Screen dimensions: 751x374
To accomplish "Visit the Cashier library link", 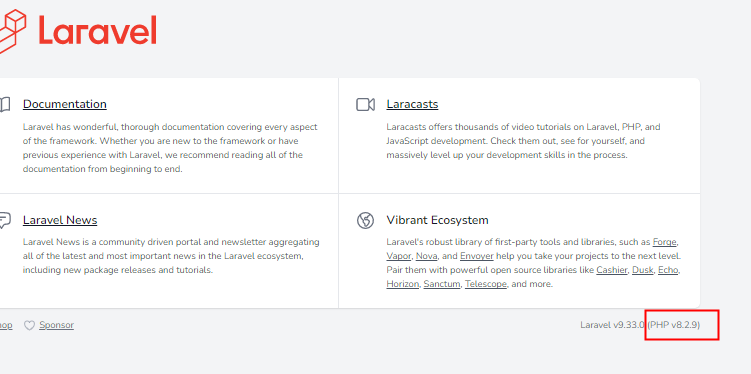I will pos(612,270).
